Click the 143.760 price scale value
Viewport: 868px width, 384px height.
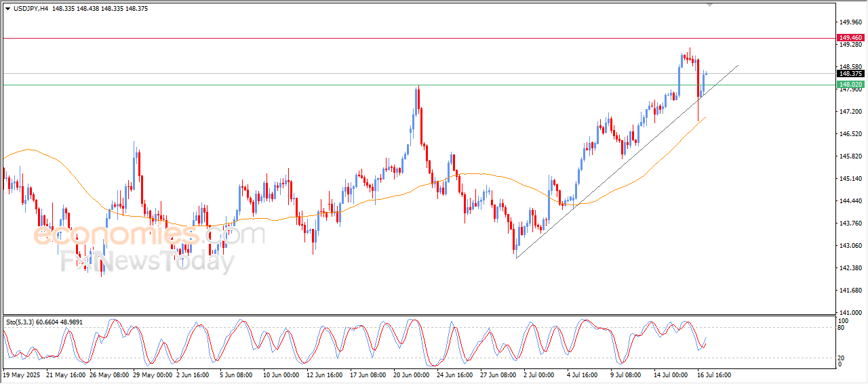(x=852, y=223)
